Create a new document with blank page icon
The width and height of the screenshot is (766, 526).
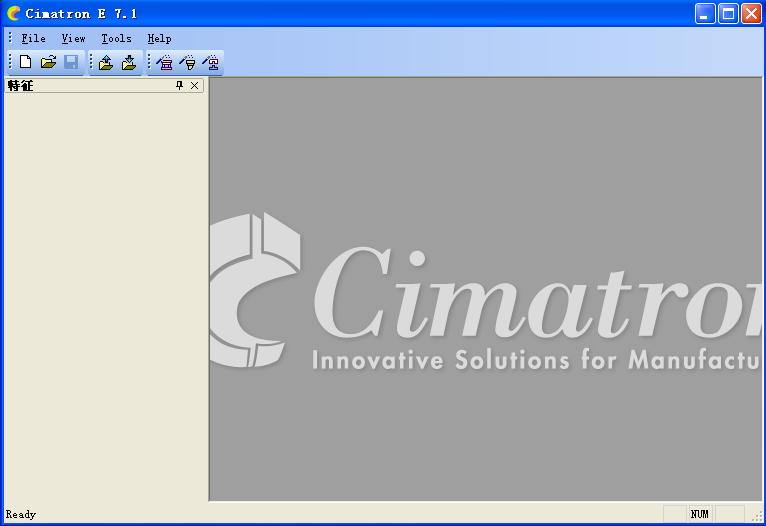click(25, 62)
